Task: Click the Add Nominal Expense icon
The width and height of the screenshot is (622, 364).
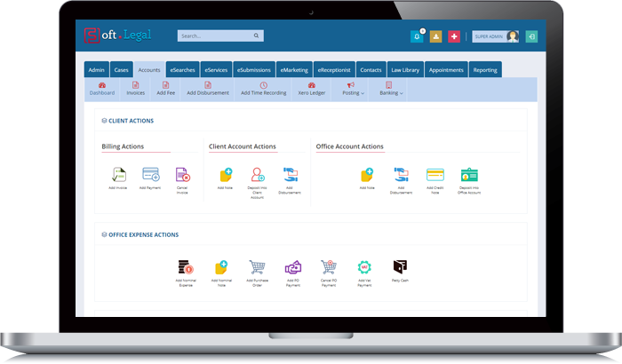Action: [186, 266]
